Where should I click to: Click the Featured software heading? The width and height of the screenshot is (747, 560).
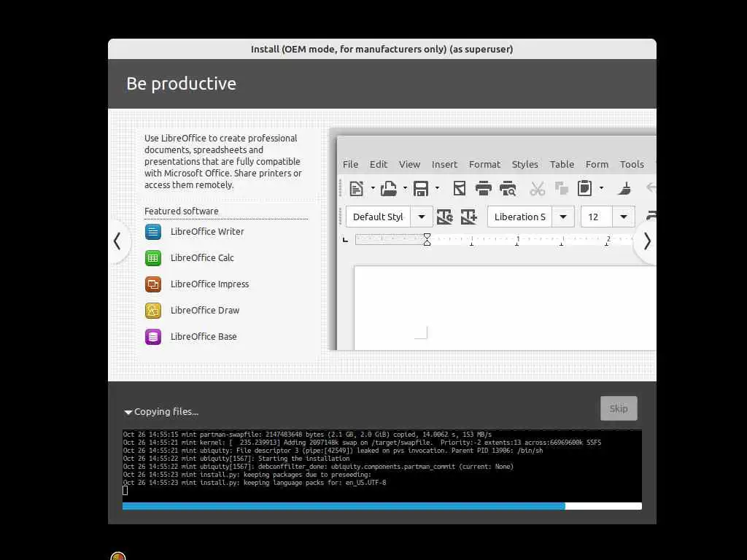tap(182, 211)
